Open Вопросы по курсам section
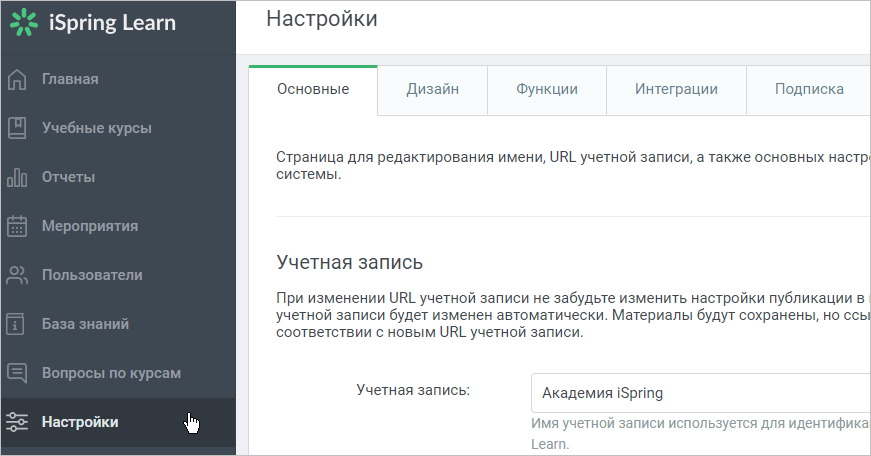 tap(118, 373)
